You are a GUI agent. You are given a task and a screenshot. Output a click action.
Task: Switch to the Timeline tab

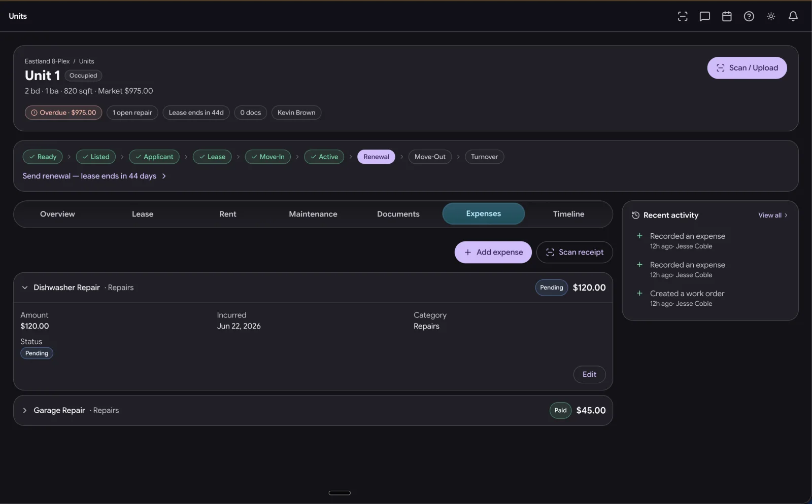tap(569, 214)
